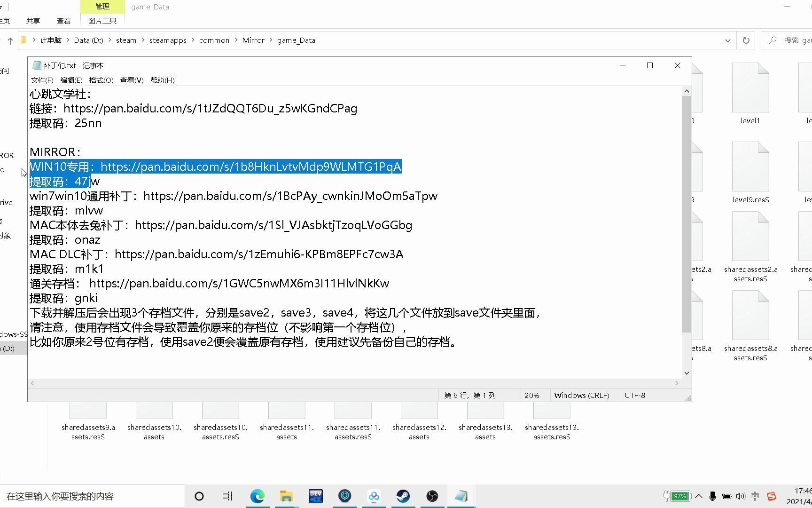
Task: Expand the chevron after common in breadcrumb
Action: pyautogui.click(x=236, y=40)
